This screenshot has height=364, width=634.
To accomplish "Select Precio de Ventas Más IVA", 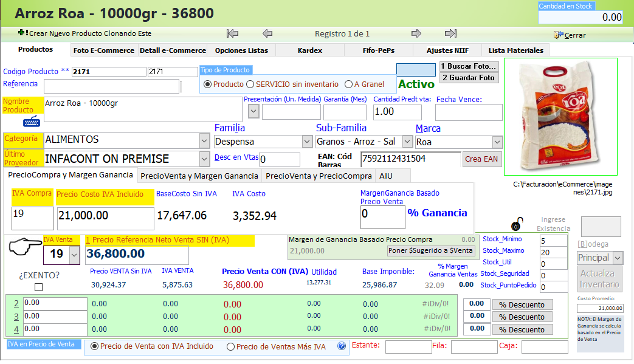I will point(230,346).
